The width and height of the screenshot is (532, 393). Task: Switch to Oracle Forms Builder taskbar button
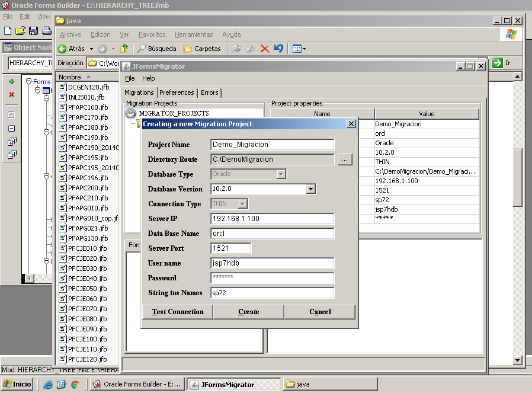(x=138, y=384)
